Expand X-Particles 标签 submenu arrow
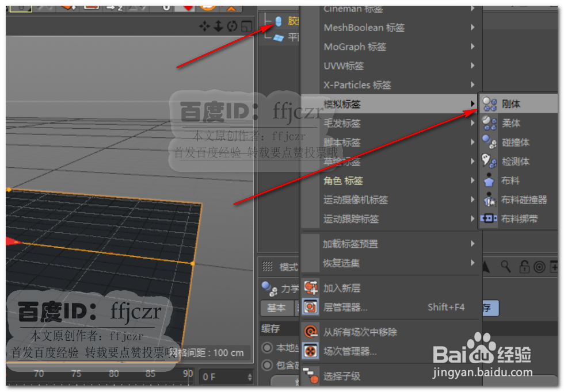Image resolution: width=564 pixels, height=392 pixels. pyautogui.click(x=472, y=84)
